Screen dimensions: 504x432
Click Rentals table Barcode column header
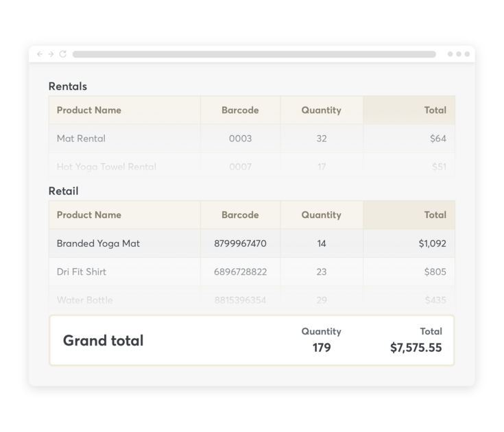(240, 110)
